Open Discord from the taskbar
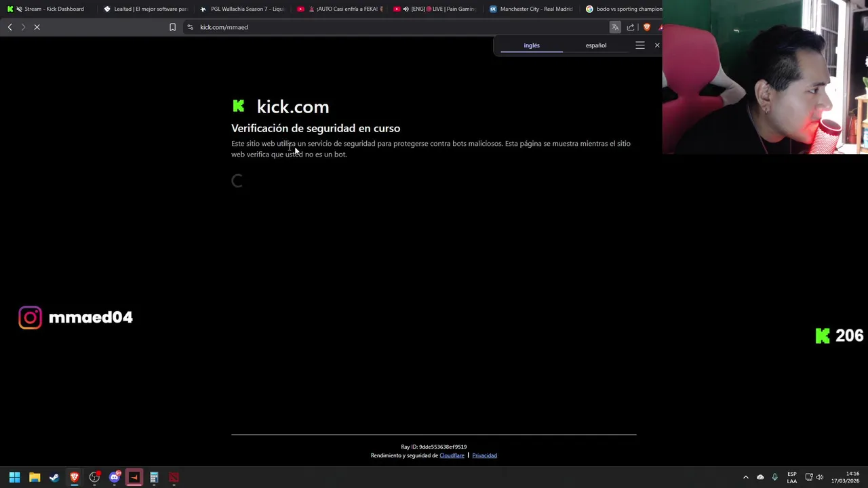 point(115,477)
